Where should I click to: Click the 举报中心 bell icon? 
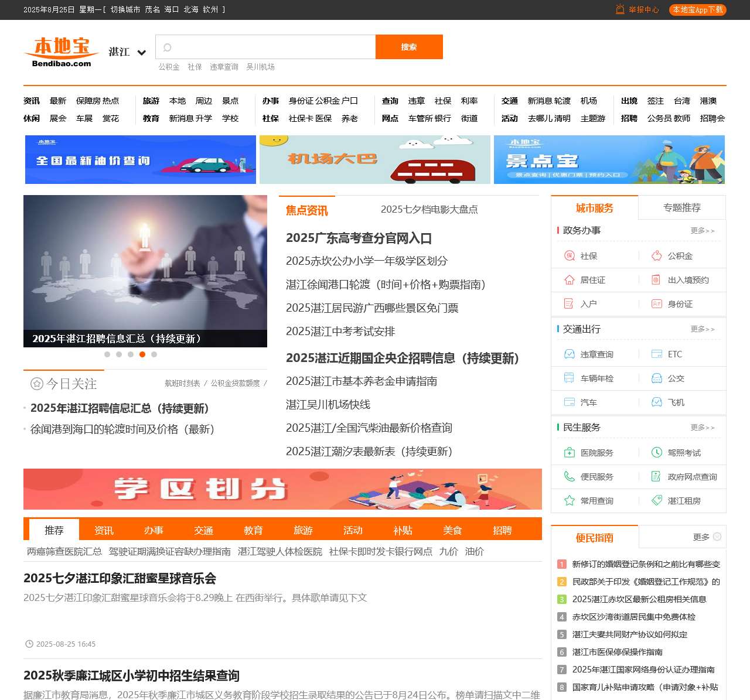pyautogui.click(x=619, y=9)
